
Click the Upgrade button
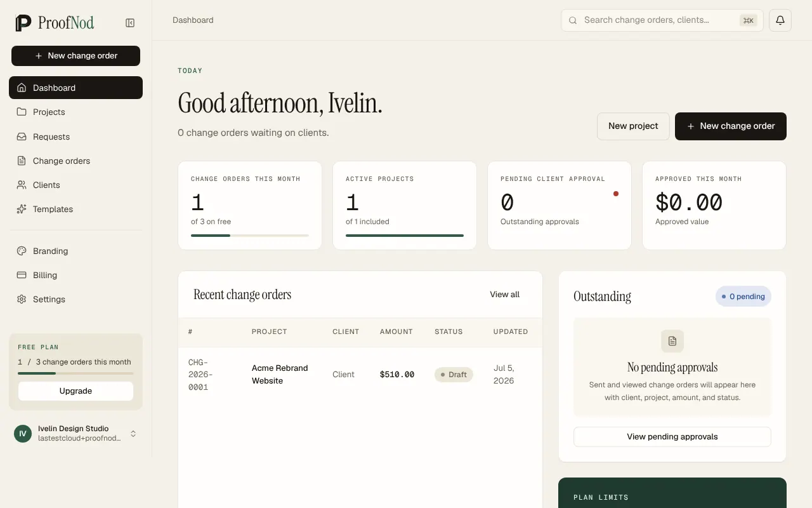(x=75, y=391)
